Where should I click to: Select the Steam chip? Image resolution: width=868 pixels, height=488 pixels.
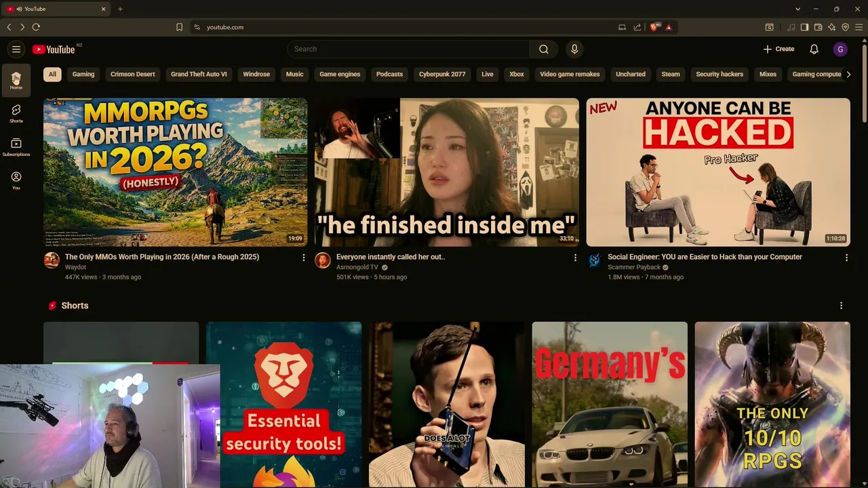(671, 74)
